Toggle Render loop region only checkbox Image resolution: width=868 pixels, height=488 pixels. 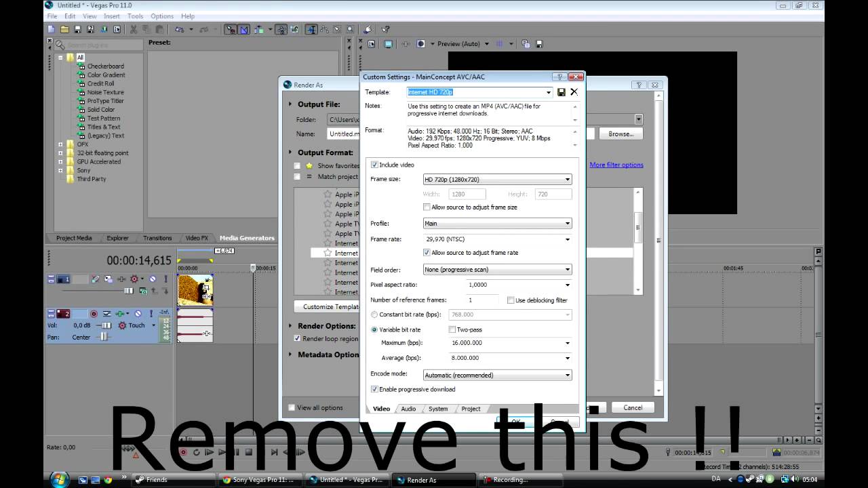(x=297, y=338)
